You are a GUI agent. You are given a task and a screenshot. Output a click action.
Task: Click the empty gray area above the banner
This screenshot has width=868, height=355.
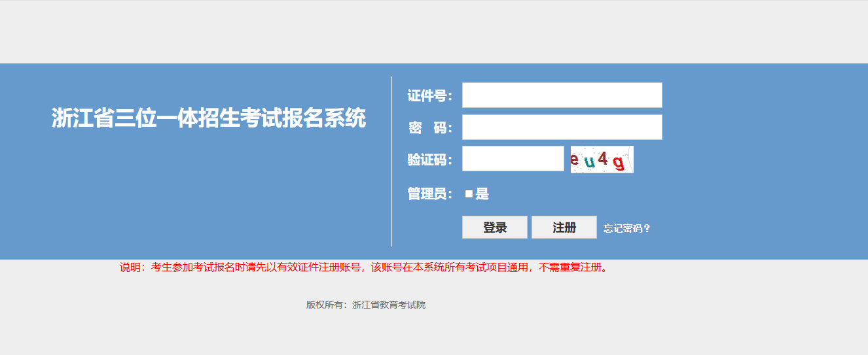(434, 33)
